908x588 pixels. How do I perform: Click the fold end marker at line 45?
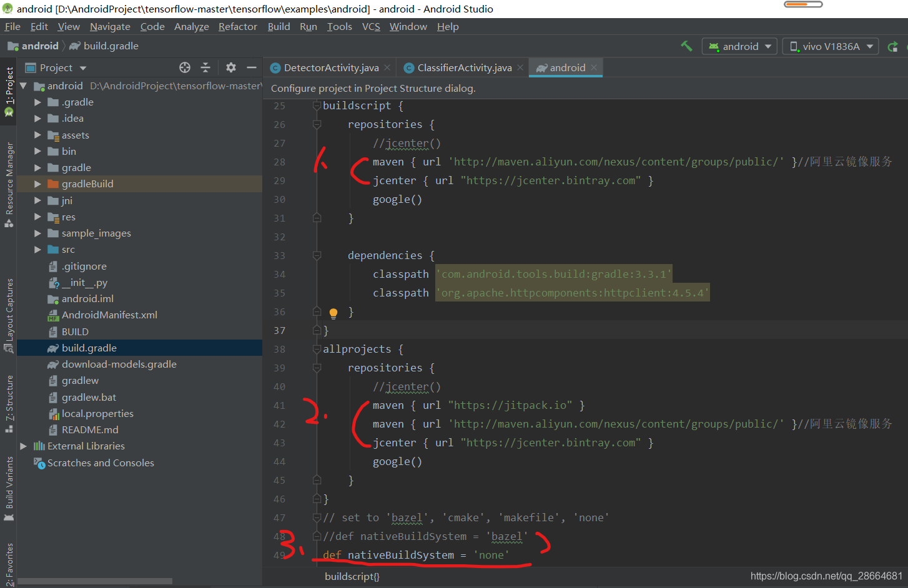coord(317,480)
